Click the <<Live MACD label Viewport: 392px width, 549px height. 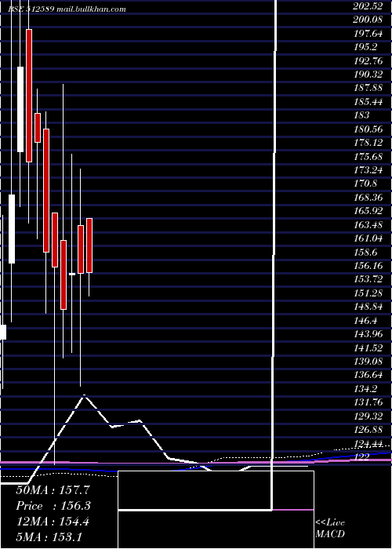click(x=330, y=529)
